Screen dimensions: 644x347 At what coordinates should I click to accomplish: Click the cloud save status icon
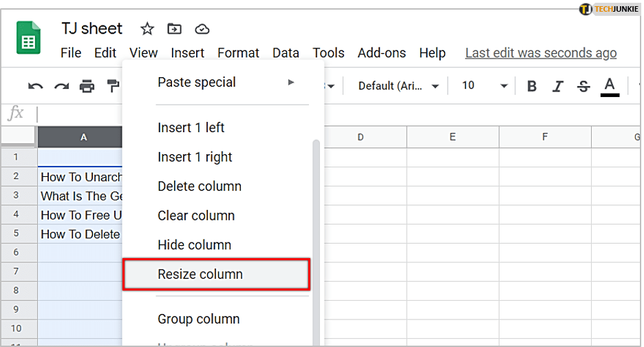click(x=202, y=29)
